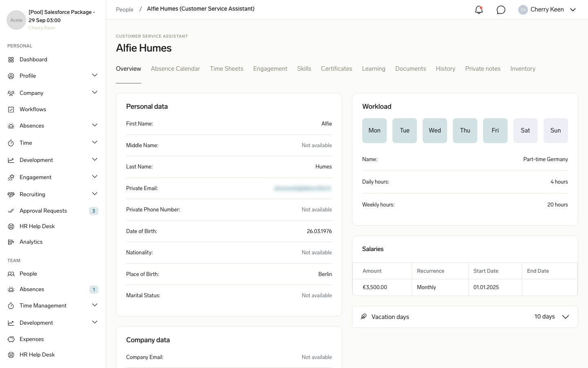This screenshot has width=588, height=368.
Task: Click the Time stopwatch icon in Personal
Action: (x=11, y=143)
